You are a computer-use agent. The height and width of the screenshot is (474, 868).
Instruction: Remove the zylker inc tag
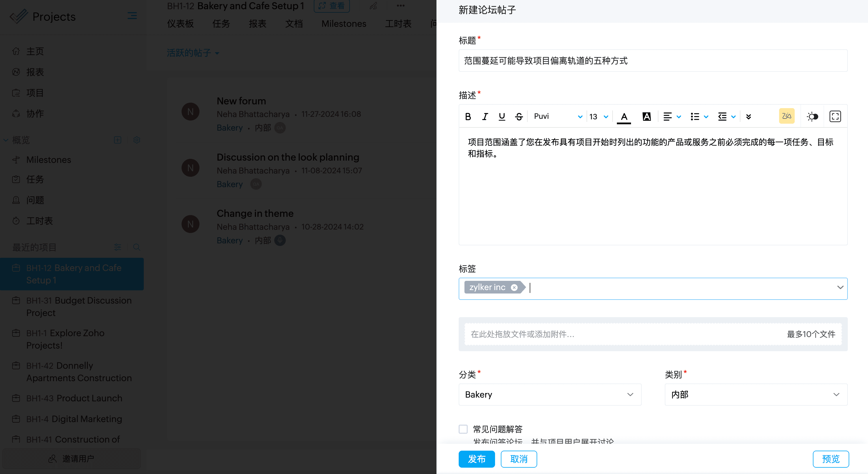pyautogui.click(x=514, y=287)
